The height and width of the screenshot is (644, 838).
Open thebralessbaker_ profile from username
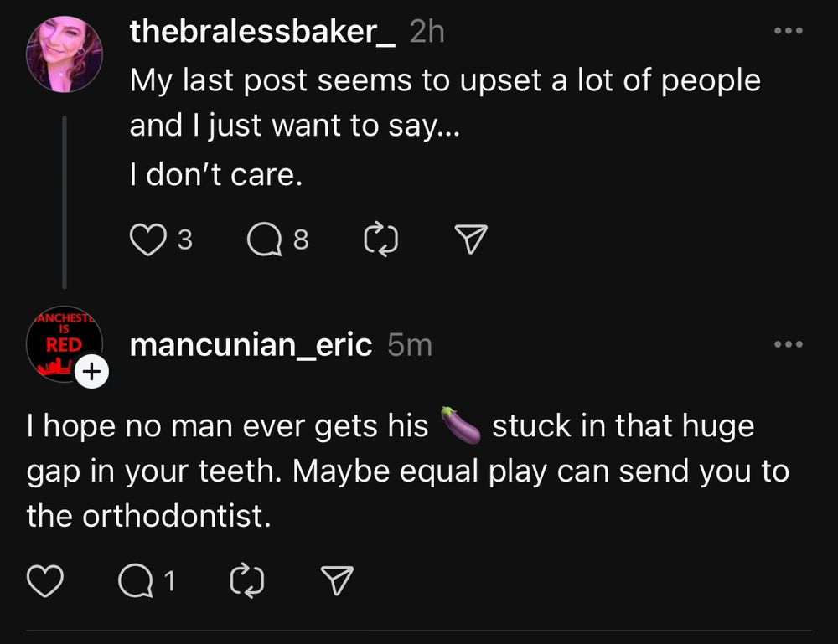pos(262,32)
